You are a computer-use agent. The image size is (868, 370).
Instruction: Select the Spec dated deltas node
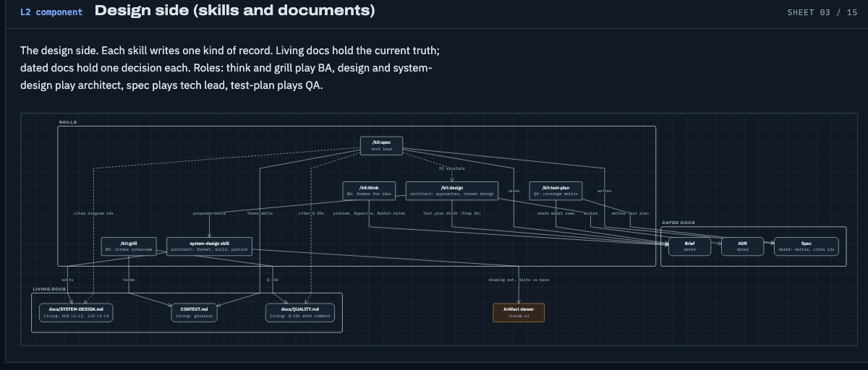(807, 246)
